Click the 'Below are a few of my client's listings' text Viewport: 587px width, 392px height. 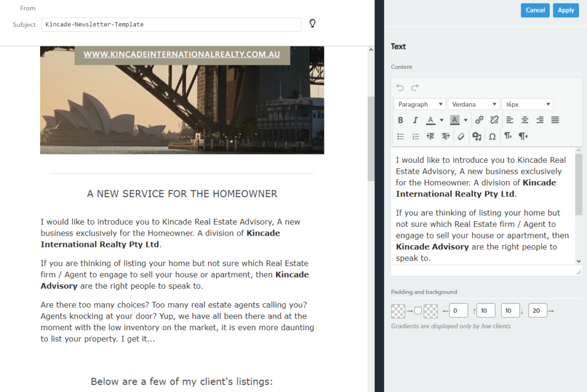182,382
